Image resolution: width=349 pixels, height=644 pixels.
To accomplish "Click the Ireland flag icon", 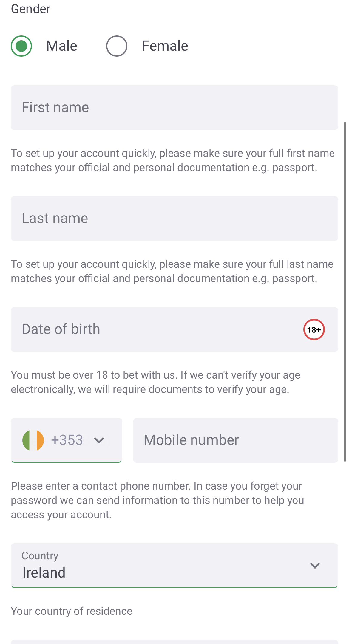I will [33, 440].
